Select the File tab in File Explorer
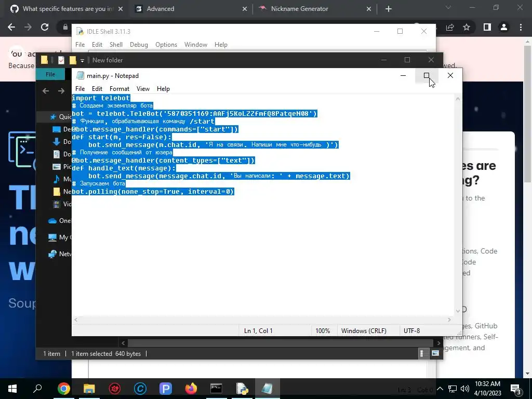The image size is (532, 399). pyautogui.click(x=50, y=74)
